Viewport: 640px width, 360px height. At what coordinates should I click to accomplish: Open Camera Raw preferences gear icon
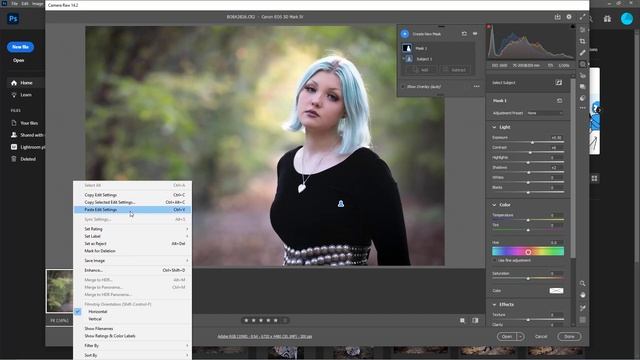coord(569,17)
